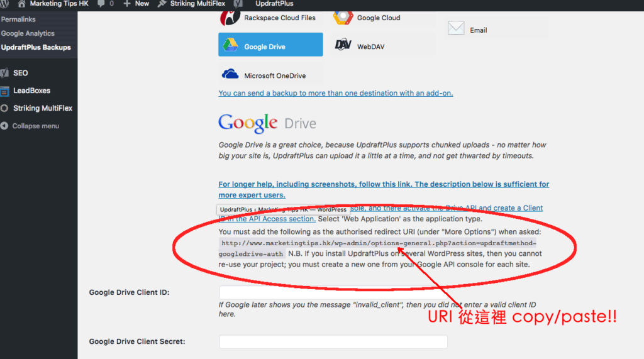644x359 pixels.
Task: Click the Striking MultiFlex sidebar icon
Action: click(x=4, y=108)
